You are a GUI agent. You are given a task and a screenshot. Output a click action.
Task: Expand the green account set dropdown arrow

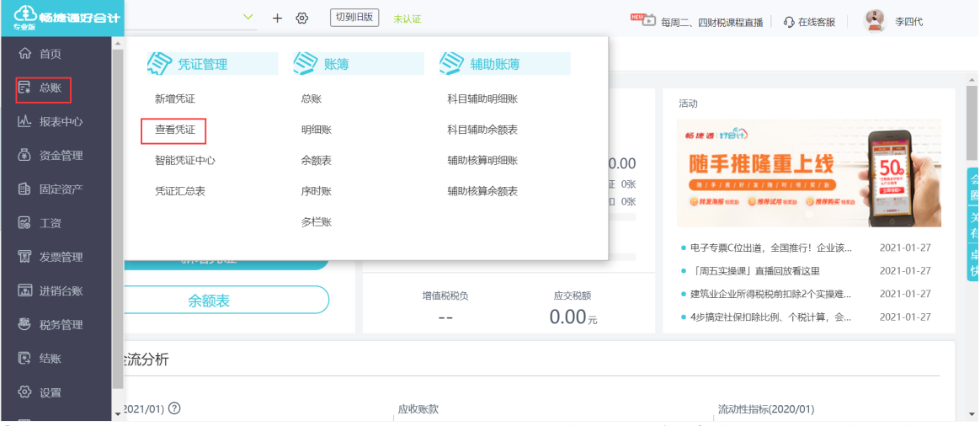click(x=248, y=18)
